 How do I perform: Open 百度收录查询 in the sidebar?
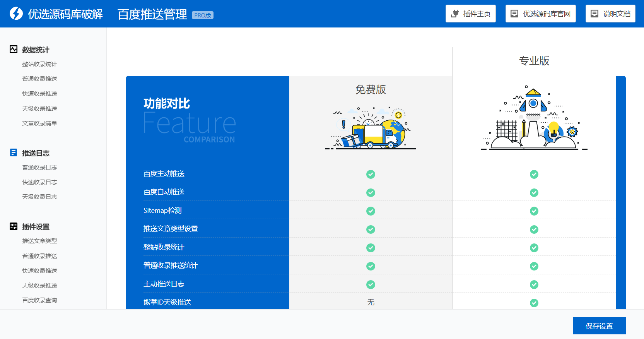(x=39, y=300)
